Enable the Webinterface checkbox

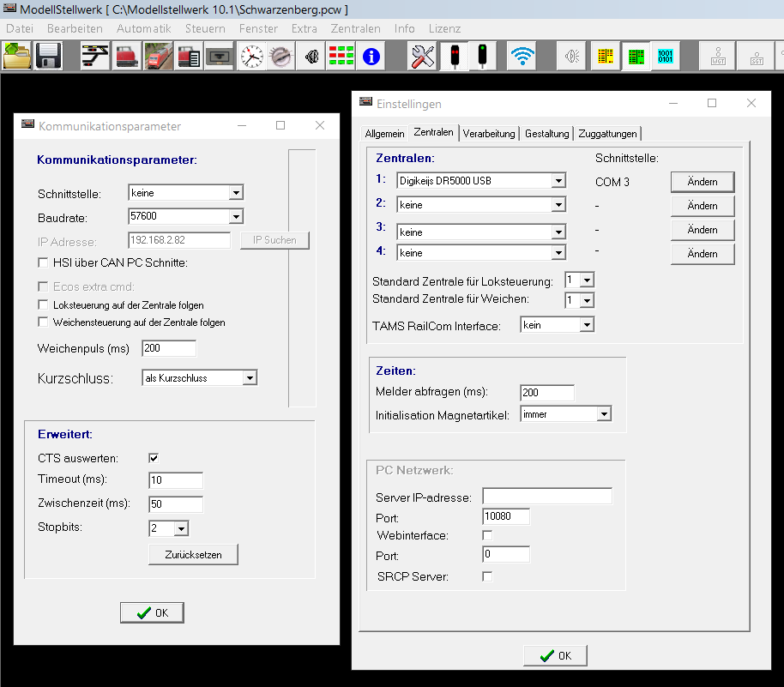click(487, 535)
